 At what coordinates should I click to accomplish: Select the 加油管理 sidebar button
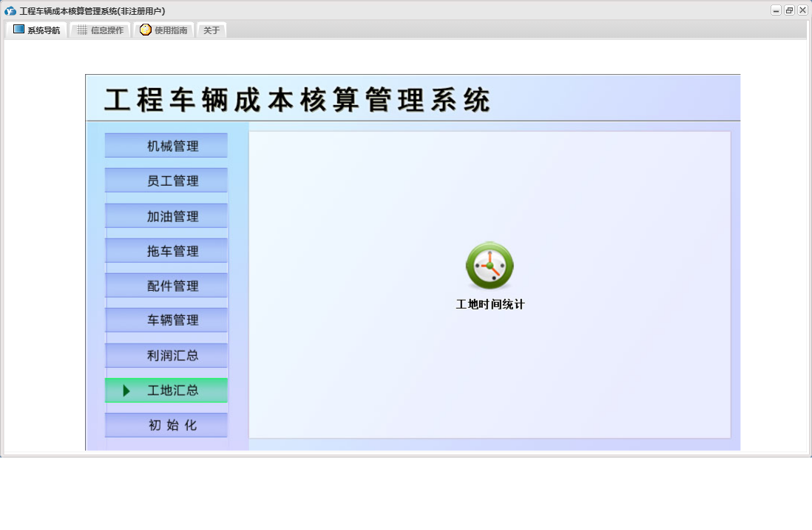[166, 215]
